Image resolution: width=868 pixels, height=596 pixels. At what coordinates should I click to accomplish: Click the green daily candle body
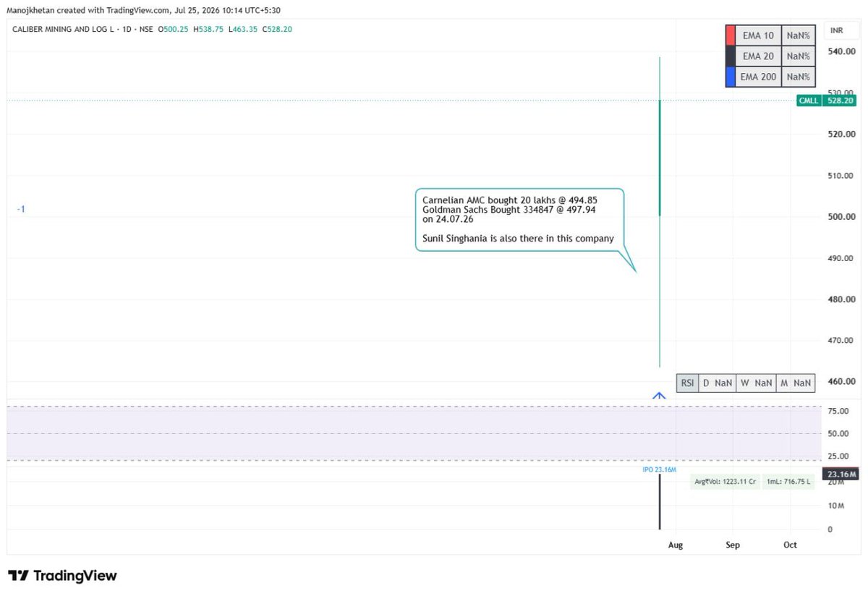point(660,158)
